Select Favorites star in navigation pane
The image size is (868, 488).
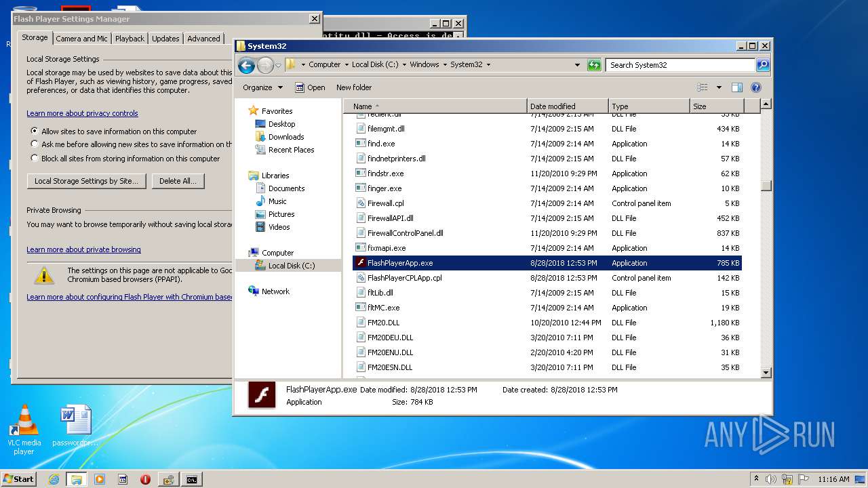254,110
